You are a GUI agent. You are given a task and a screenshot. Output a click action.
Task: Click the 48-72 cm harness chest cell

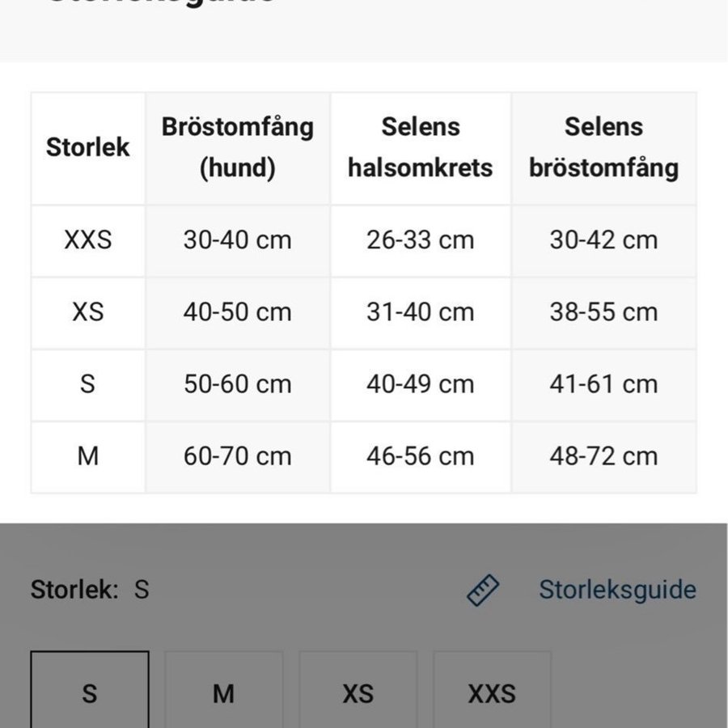[x=603, y=456]
